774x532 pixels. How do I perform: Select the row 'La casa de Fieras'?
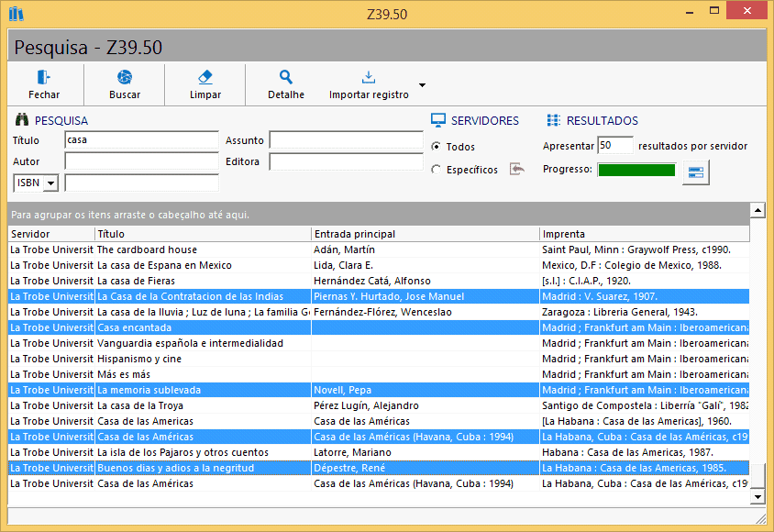tap(379, 281)
